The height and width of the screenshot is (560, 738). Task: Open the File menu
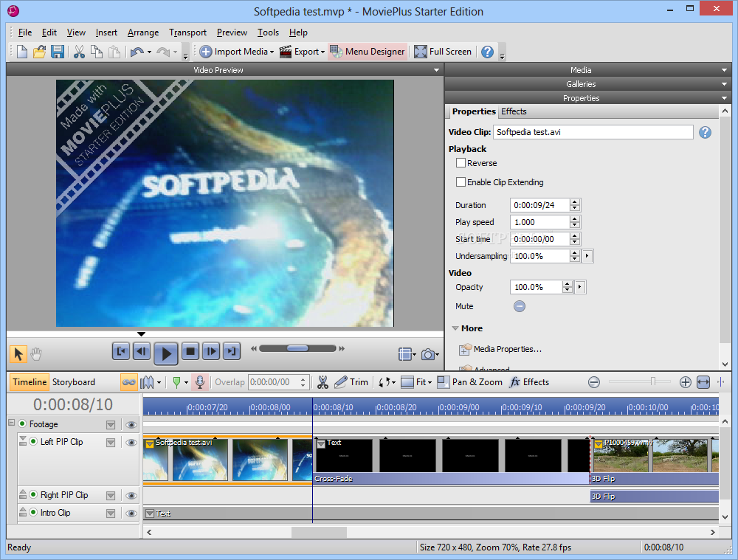coord(25,32)
